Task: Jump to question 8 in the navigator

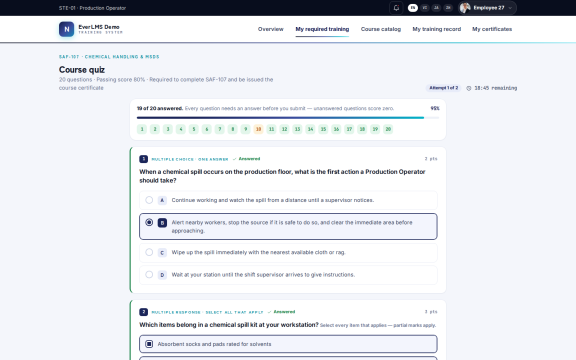Action: tap(233, 129)
